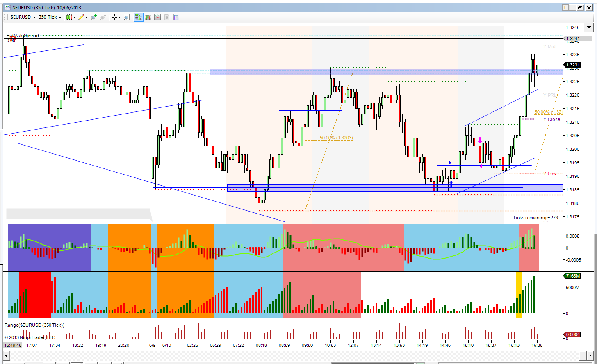597x364 pixels.
Task: Click the 1.3245 price axis label
Action: tap(572, 27)
